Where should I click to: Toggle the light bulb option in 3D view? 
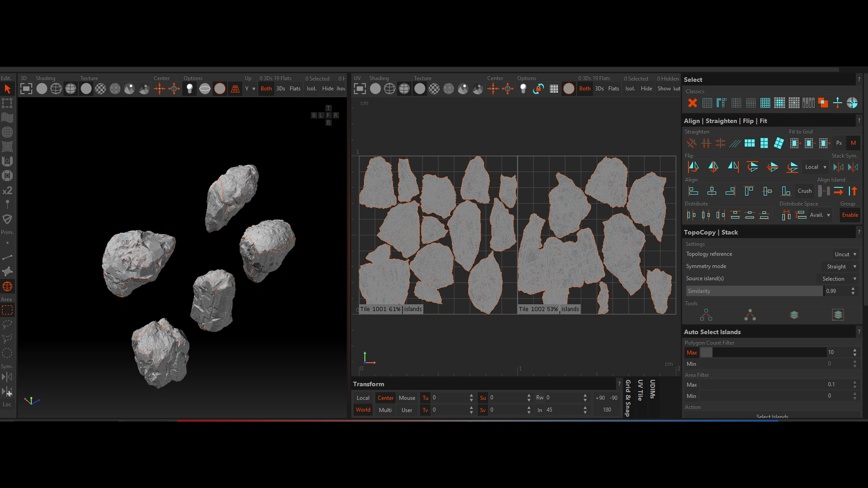[190, 89]
